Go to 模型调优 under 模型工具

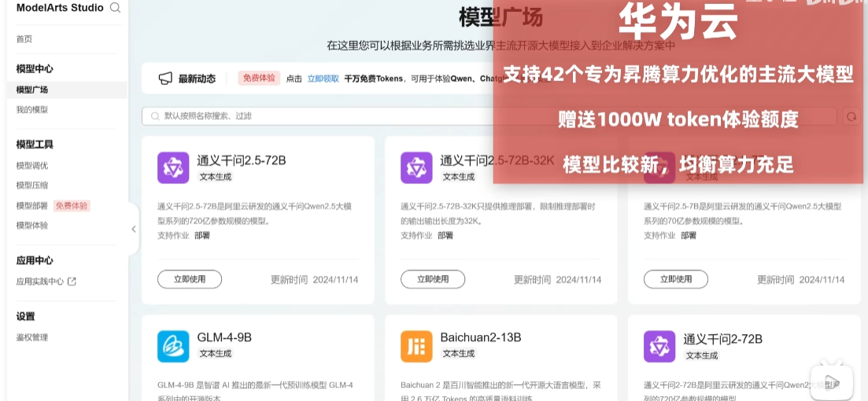(32, 165)
